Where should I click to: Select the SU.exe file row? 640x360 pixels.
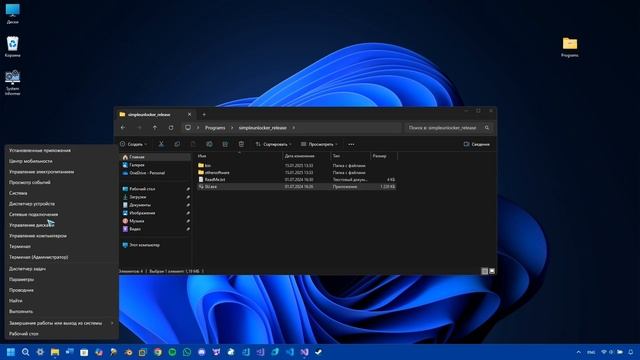click(296, 187)
